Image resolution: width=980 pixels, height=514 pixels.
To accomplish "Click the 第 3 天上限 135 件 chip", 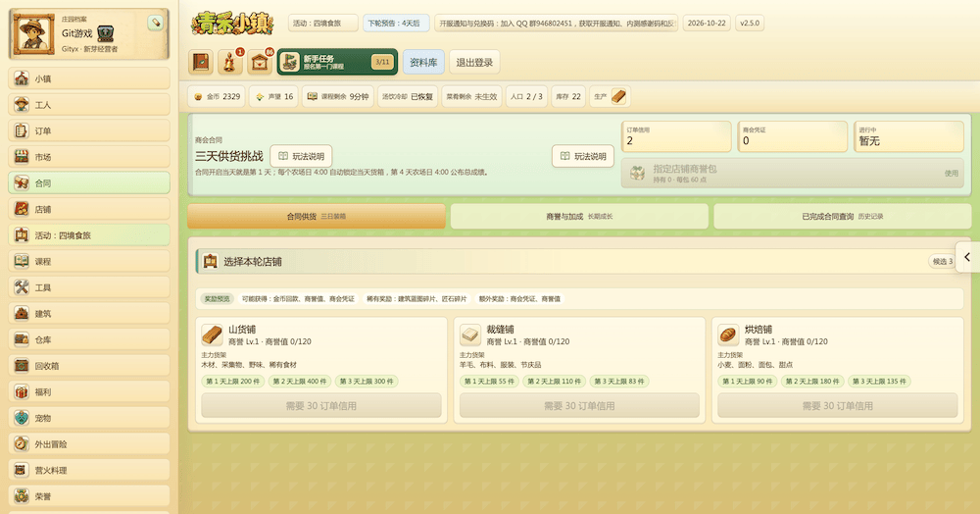I will (x=881, y=381).
